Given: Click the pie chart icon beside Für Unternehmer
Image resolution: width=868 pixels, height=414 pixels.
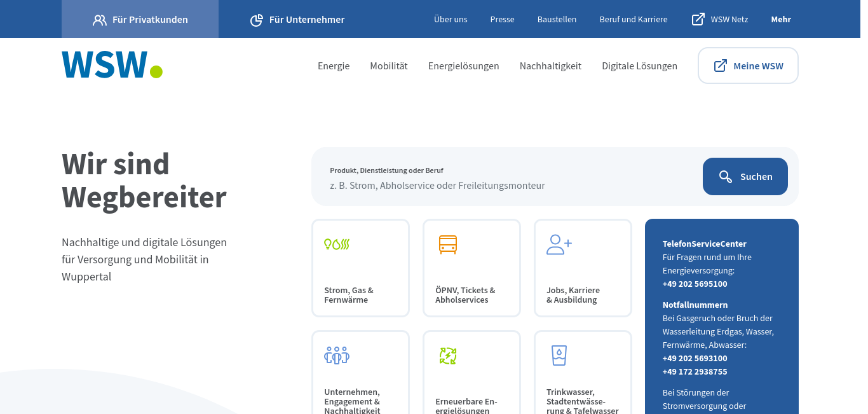Looking at the screenshot, I should tap(257, 20).
